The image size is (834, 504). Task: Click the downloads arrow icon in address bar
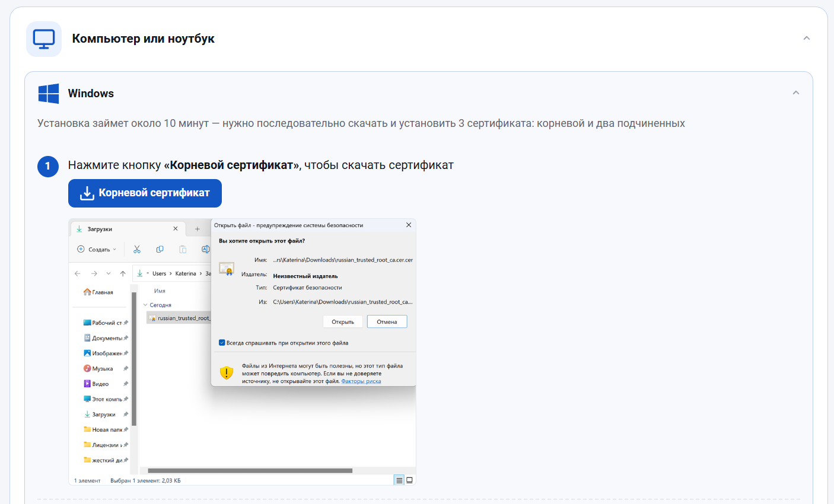[x=140, y=273]
